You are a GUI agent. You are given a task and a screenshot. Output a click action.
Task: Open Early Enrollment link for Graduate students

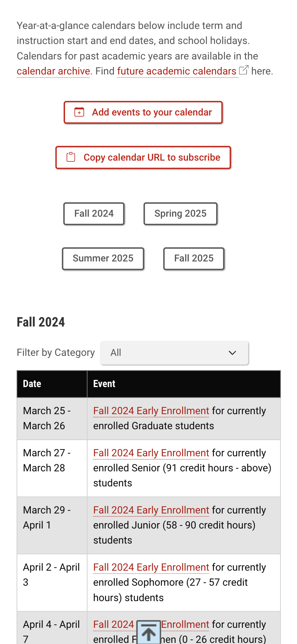tap(151, 411)
